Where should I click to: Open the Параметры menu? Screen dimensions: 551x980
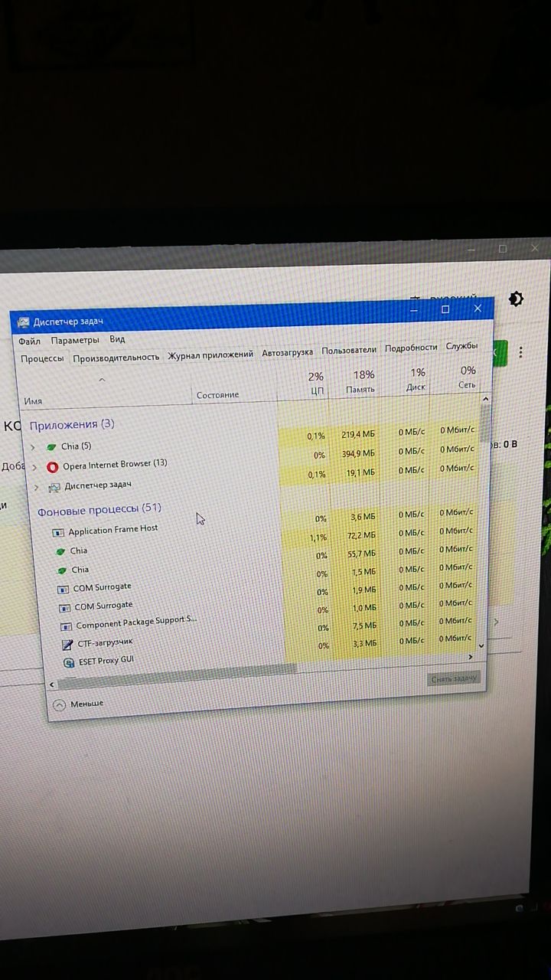[x=75, y=340]
